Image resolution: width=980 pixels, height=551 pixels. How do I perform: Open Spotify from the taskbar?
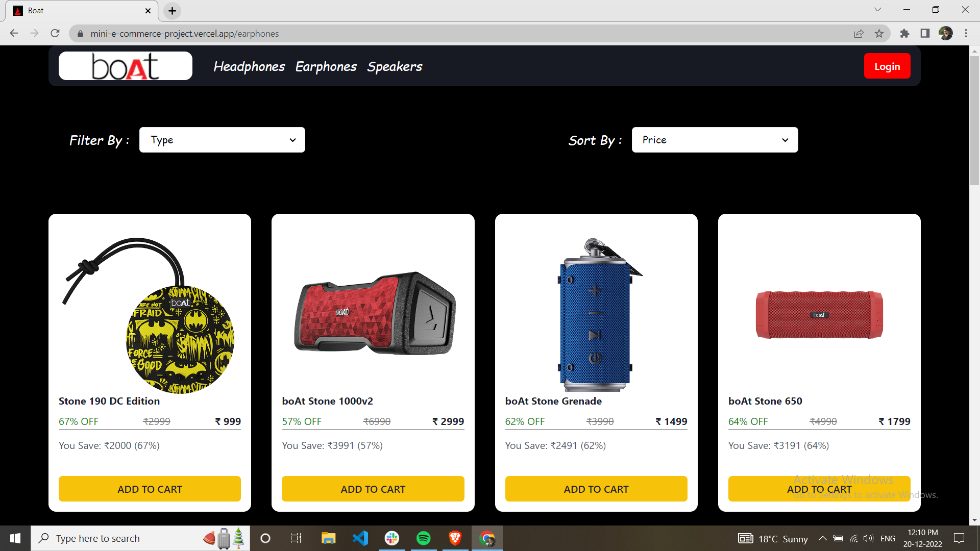click(424, 538)
